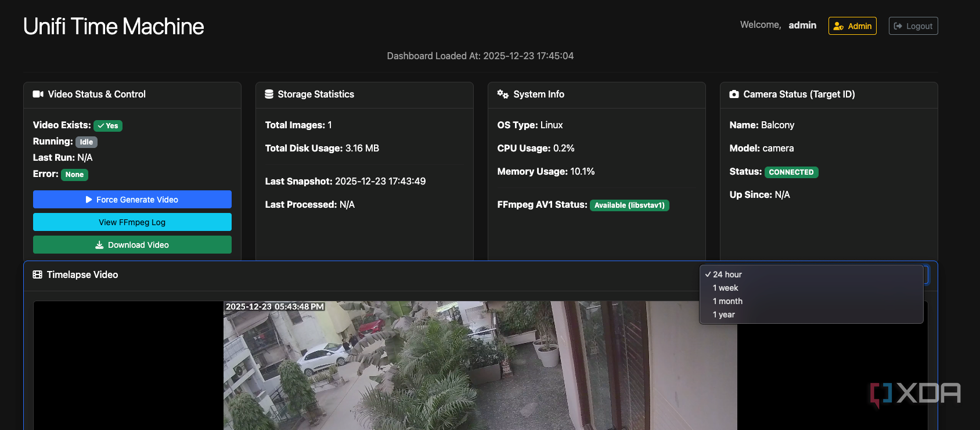The width and height of the screenshot is (980, 430).
Task: Click the Total Images count
Action: (x=298, y=125)
